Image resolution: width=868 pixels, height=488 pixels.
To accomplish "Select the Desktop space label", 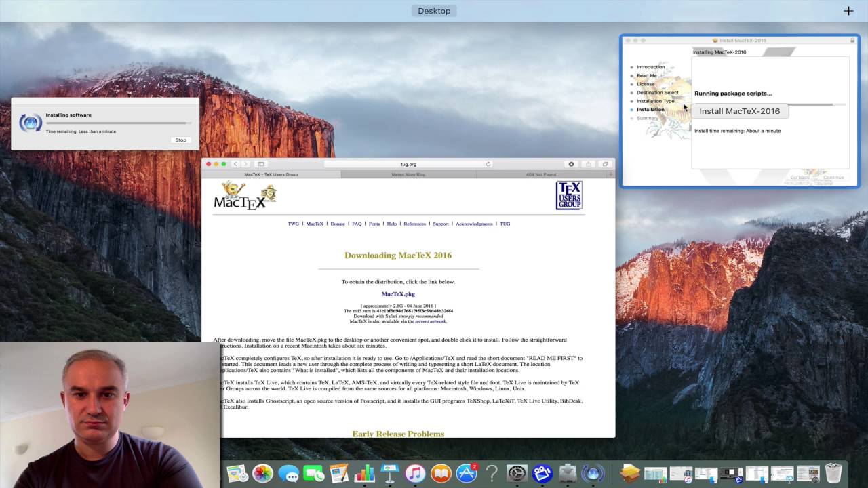I will [434, 11].
